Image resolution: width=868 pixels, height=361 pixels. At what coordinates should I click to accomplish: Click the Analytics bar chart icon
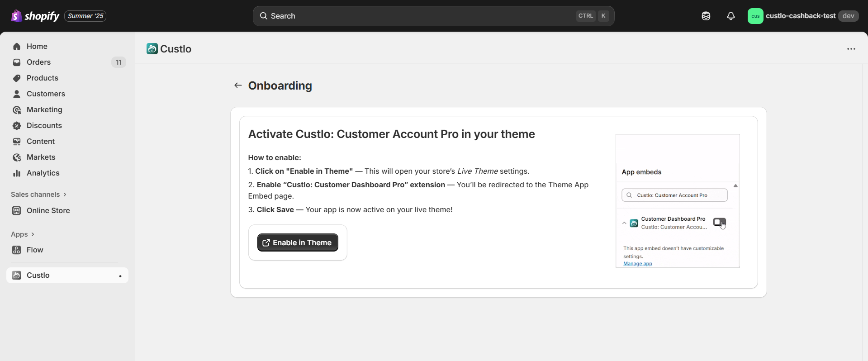tap(17, 173)
